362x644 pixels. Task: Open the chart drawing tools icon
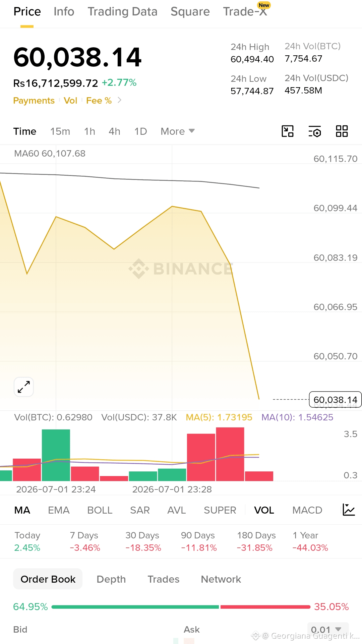point(288,131)
